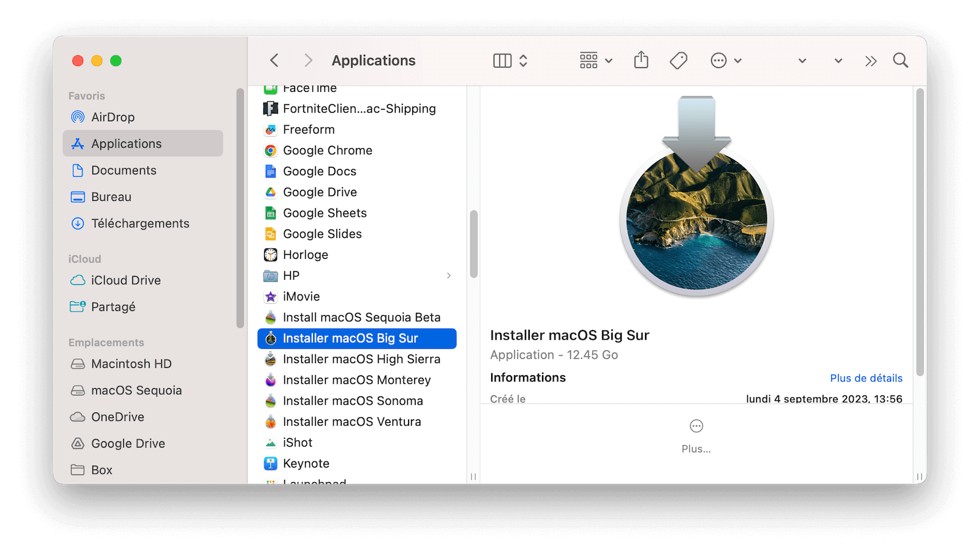Viewport: 980px width, 554px height.
Task: Click the Emplacements section header
Action: pos(106,343)
